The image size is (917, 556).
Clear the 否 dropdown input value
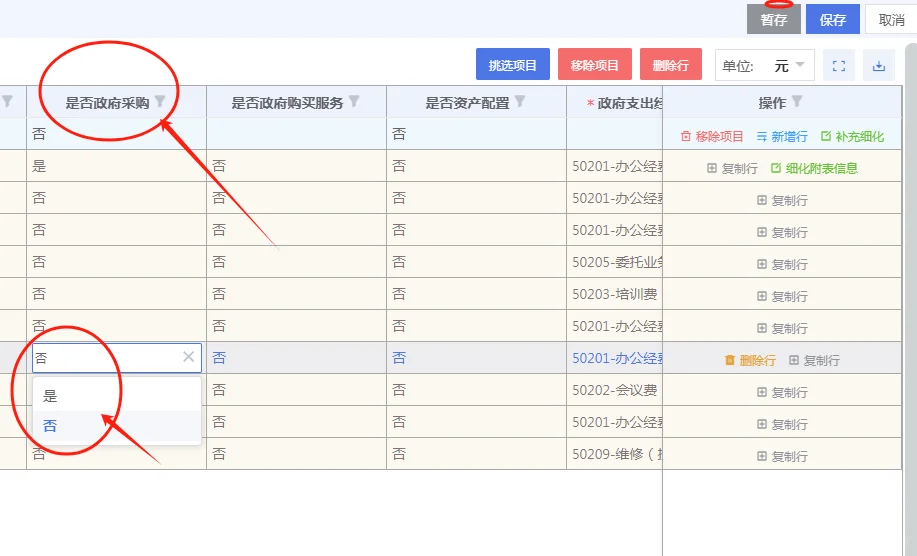pyautogui.click(x=188, y=357)
